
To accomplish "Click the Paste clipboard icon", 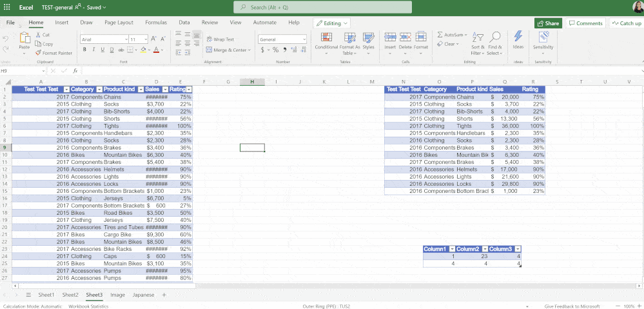I will tap(24, 38).
